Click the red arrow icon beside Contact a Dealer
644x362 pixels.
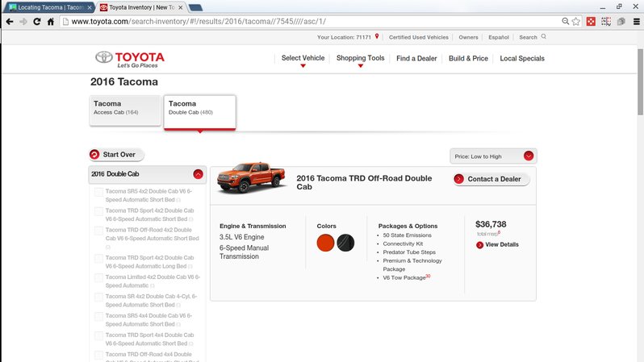[x=458, y=179]
